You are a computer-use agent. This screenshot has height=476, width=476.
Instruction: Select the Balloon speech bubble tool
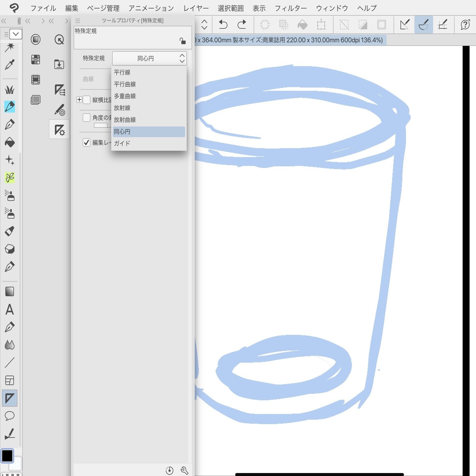pos(9,416)
